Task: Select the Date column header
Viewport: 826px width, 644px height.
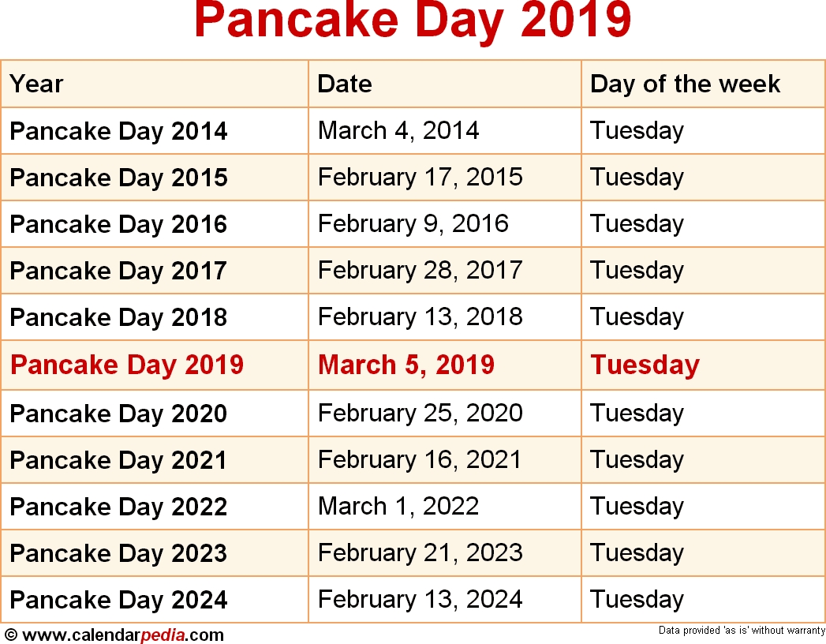Action: pyautogui.click(x=345, y=84)
